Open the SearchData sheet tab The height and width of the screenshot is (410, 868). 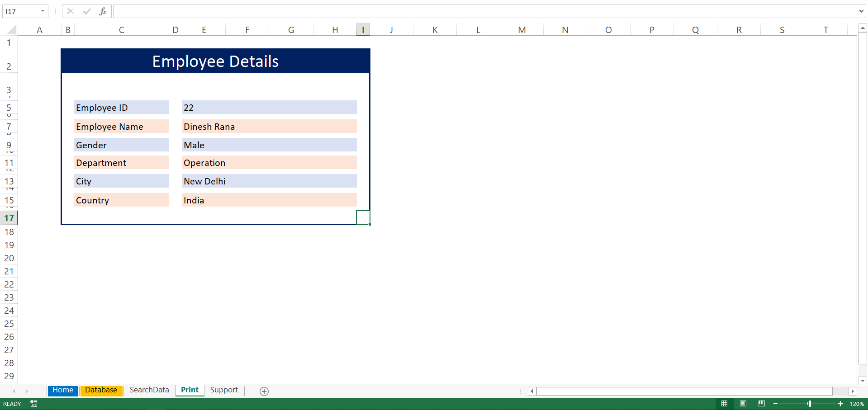[149, 390]
